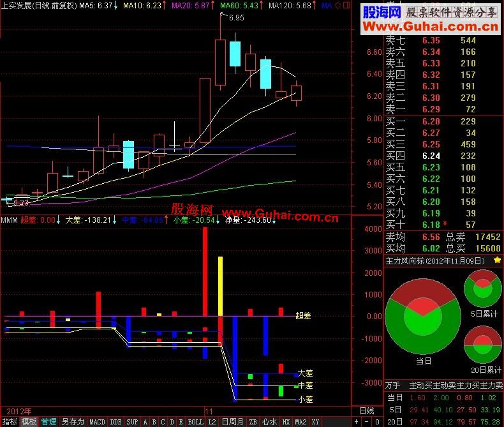
Task: Select the XY tab
Action: click(315, 422)
